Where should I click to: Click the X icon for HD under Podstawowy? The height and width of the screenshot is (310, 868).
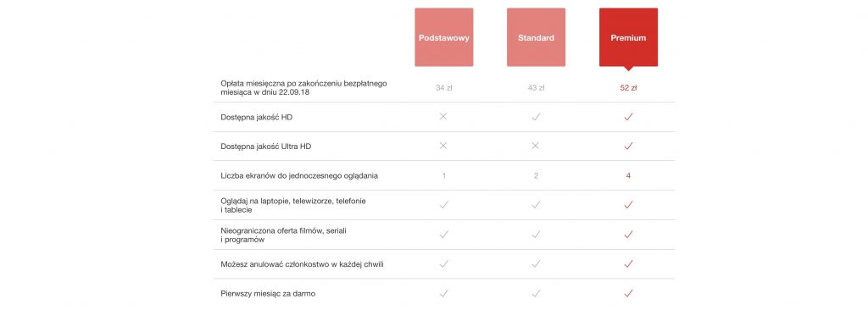coord(443,117)
